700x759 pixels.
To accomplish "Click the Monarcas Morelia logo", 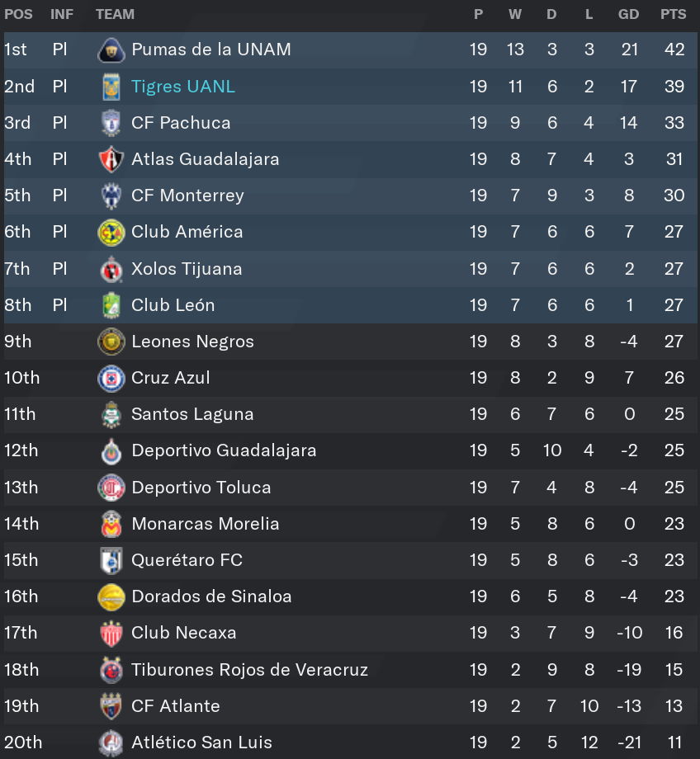I will tap(111, 524).
